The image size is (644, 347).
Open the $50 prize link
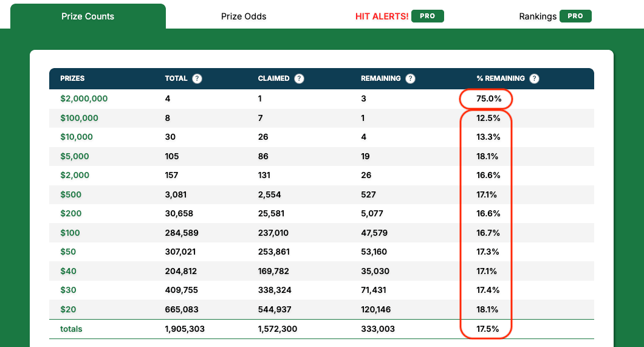(x=68, y=252)
